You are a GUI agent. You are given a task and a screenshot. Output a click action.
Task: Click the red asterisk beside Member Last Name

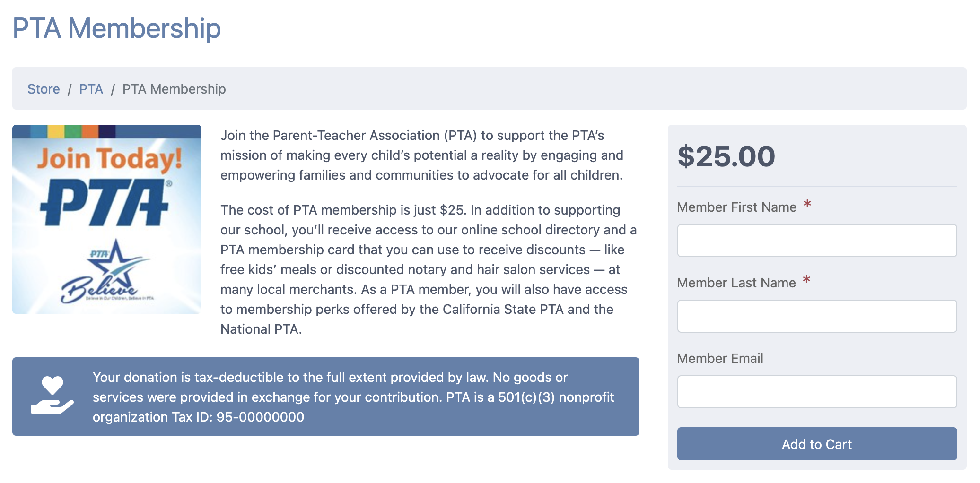click(806, 280)
